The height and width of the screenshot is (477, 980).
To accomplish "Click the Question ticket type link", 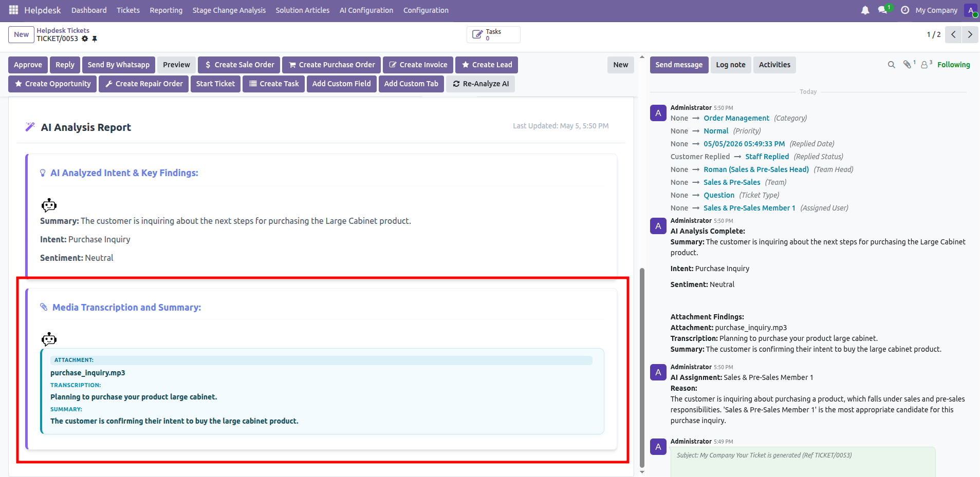I will pyautogui.click(x=719, y=195).
